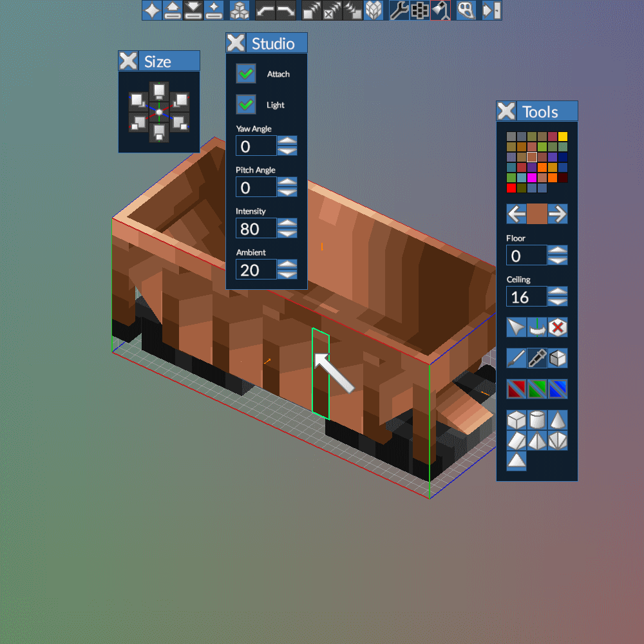Toggle the Light checkbox
The image size is (644, 644).
[x=246, y=104]
